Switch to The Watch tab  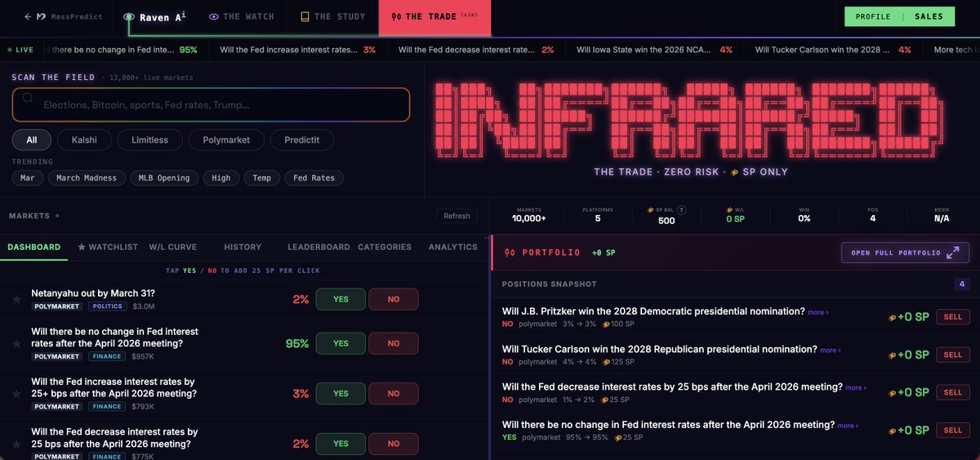(241, 16)
